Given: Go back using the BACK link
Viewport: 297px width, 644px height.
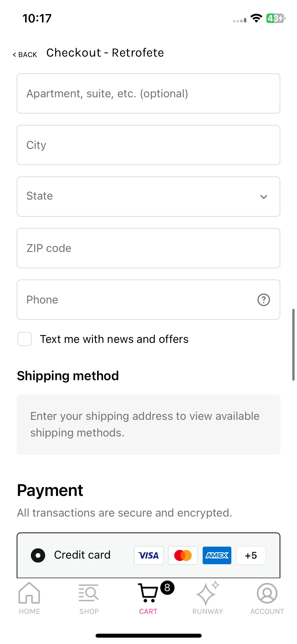Looking at the screenshot, I should (25, 55).
